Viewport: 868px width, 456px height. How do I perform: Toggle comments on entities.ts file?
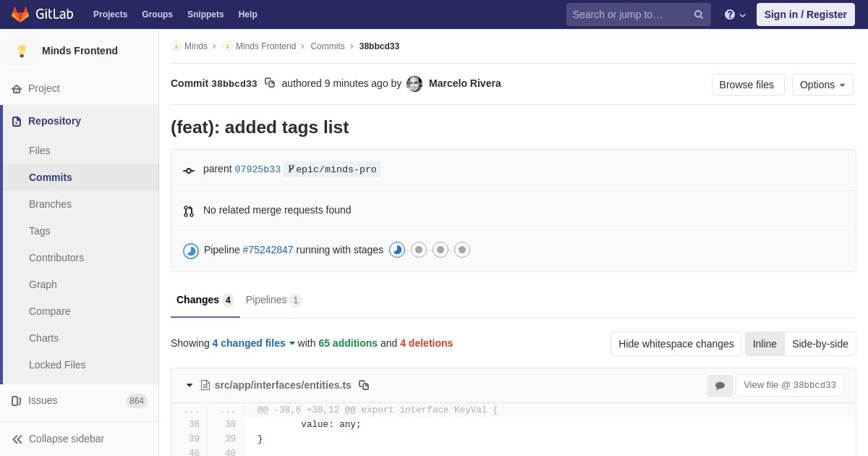pos(720,386)
